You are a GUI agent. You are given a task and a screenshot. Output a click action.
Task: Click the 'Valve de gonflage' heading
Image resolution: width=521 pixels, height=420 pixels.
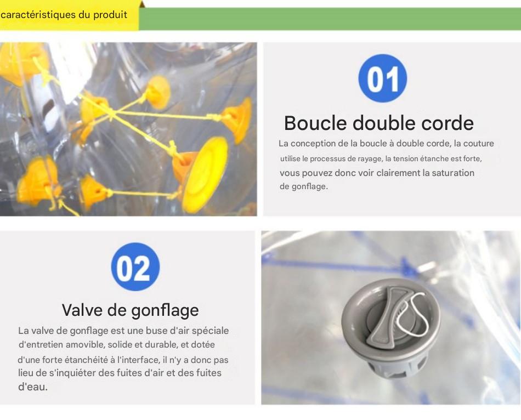click(131, 310)
